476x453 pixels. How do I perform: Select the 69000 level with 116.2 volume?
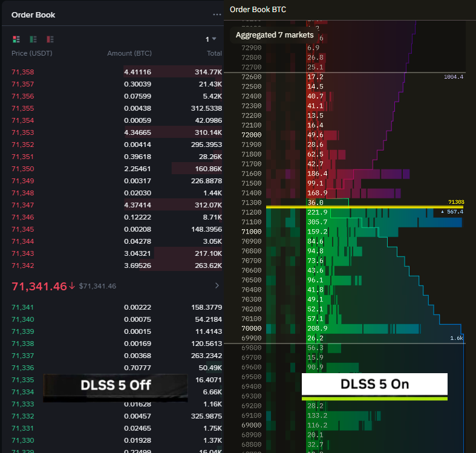pyautogui.click(x=252, y=425)
